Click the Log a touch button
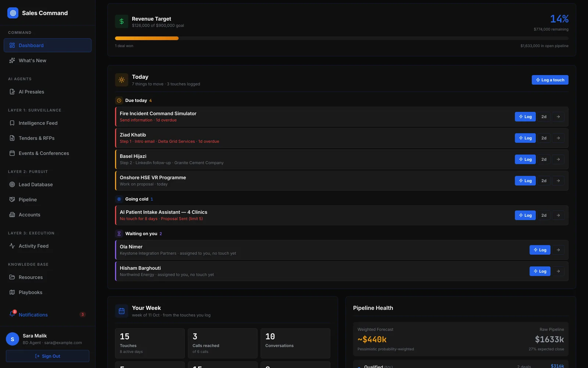This screenshot has width=588, height=368. [x=550, y=80]
